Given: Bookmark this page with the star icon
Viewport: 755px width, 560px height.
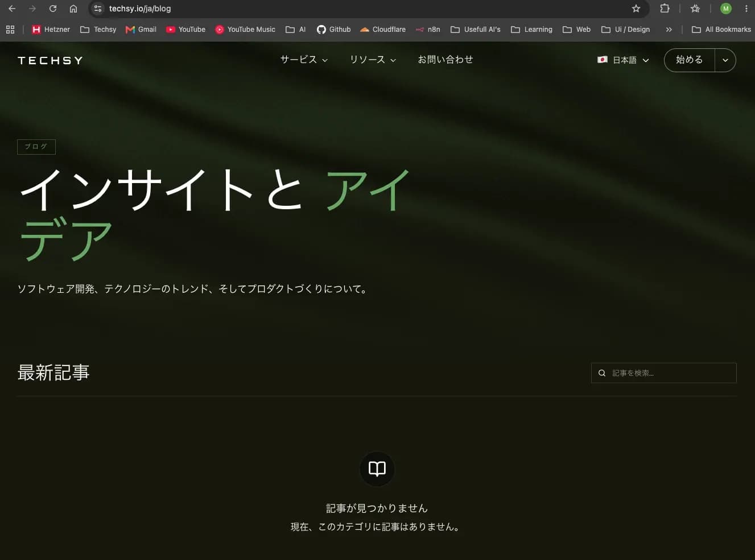Looking at the screenshot, I should click(x=636, y=9).
